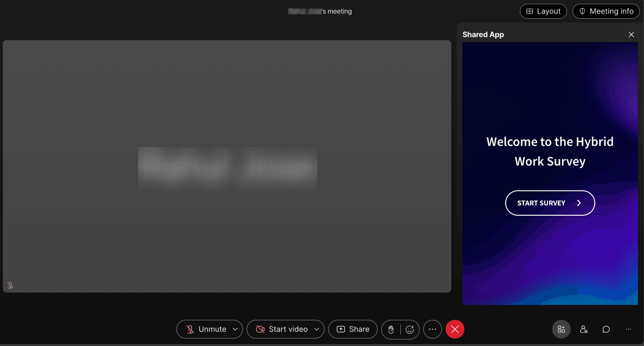644x346 pixels.
Task: Toggle the Apps panel icon
Action: coord(561,329)
